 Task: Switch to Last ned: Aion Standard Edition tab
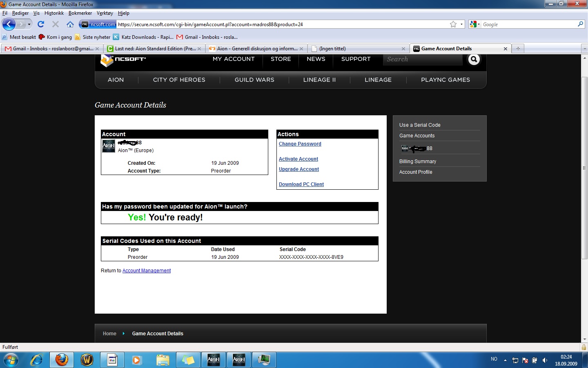(154, 49)
